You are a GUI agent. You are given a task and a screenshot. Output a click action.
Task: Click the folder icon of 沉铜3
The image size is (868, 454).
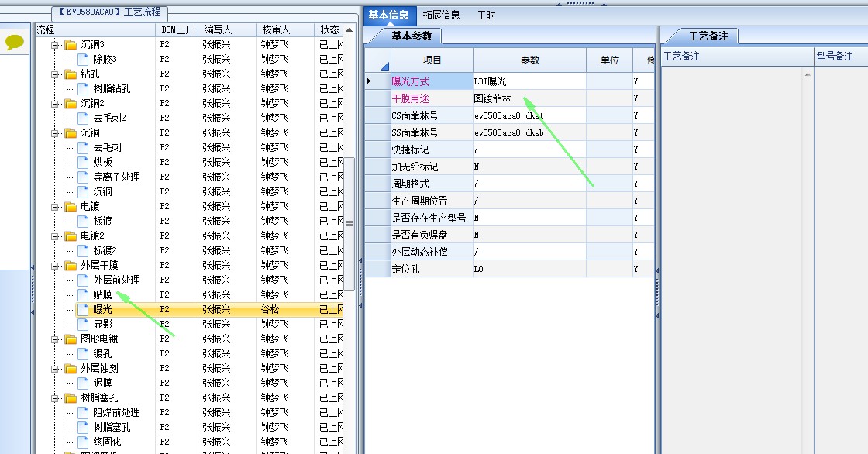coord(71,44)
